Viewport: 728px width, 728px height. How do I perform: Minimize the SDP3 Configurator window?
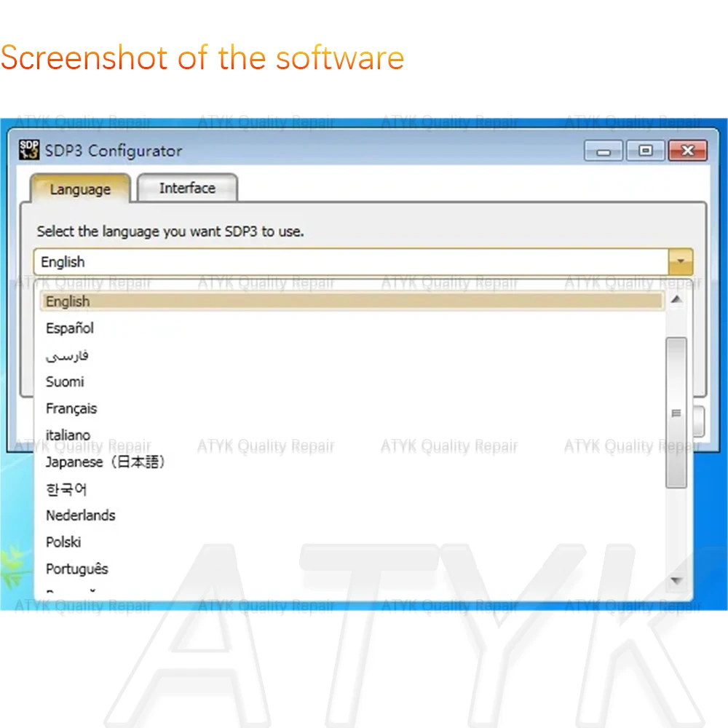(603, 151)
